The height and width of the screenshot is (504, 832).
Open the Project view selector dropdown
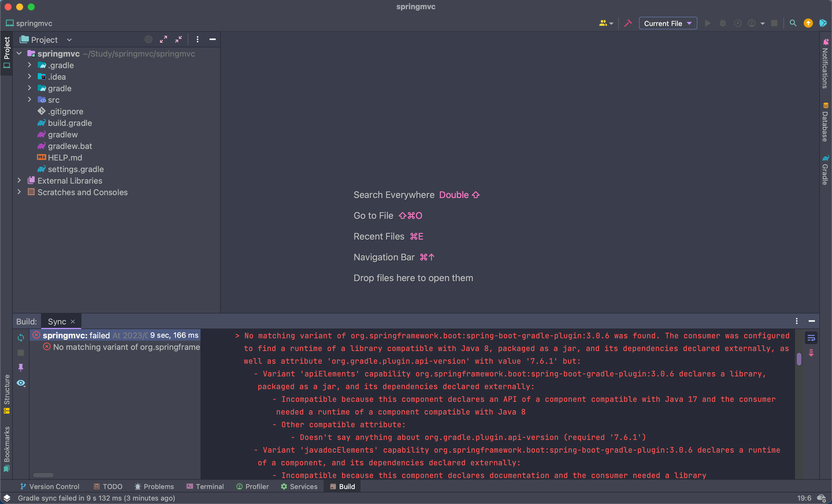point(46,40)
